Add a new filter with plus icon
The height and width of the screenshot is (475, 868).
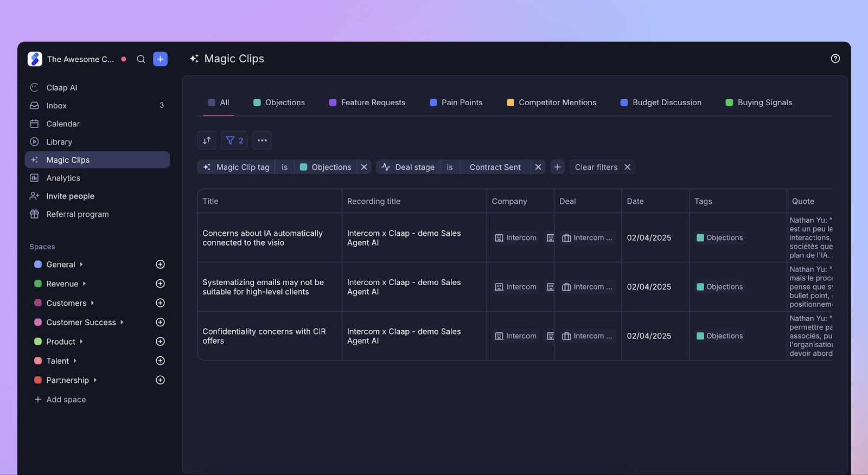coord(557,167)
